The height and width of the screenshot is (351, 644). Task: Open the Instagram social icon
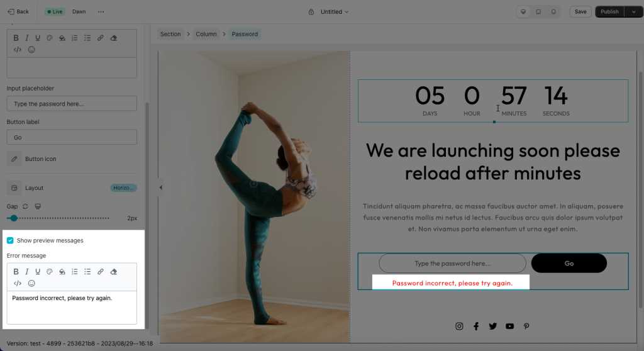[x=459, y=326]
